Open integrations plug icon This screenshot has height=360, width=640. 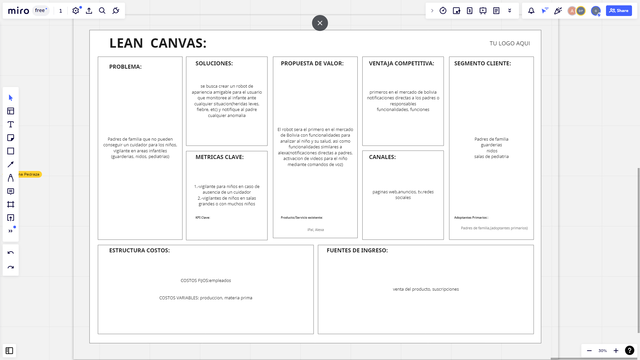pyautogui.click(x=116, y=11)
